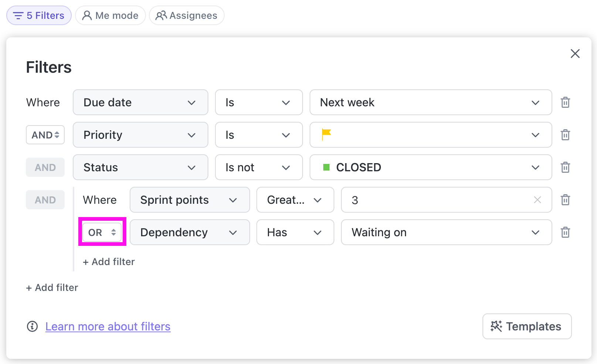This screenshot has width=597, height=364.
Task: Open the 5 Filters menu
Action: [x=39, y=16]
